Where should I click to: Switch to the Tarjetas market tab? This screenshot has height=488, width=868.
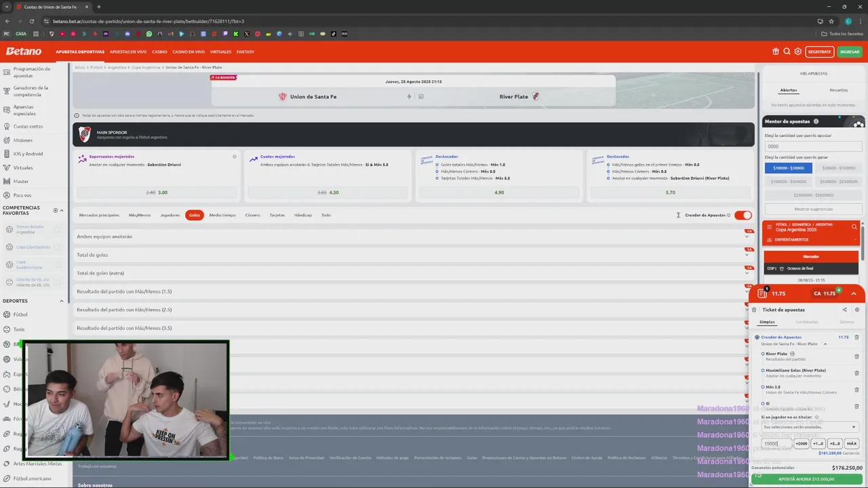pyautogui.click(x=277, y=215)
